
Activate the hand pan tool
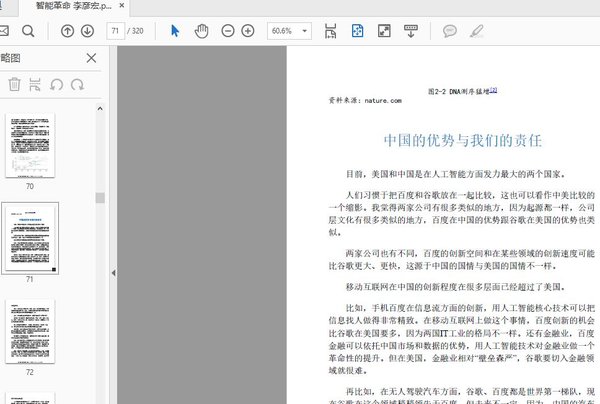[201, 31]
